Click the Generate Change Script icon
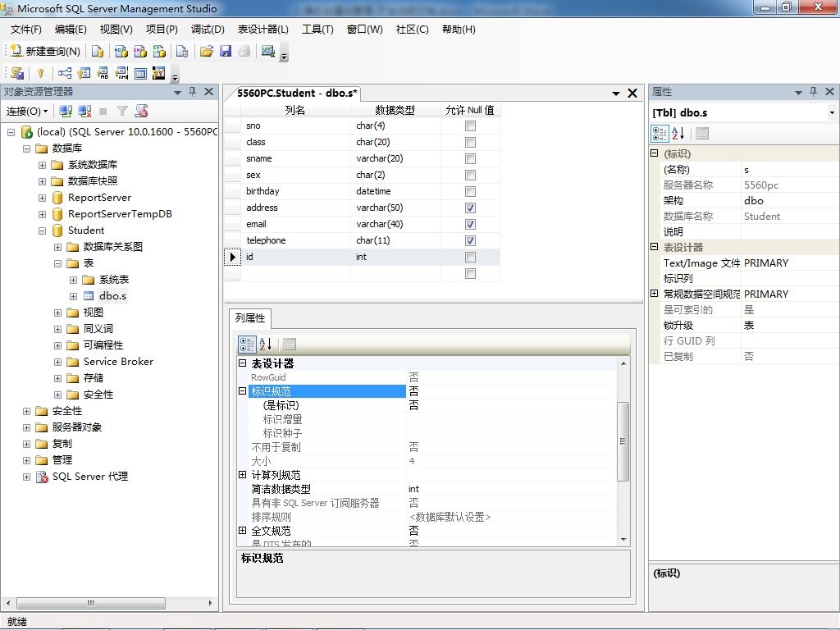This screenshot has height=630, width=840. coord(17,73)
